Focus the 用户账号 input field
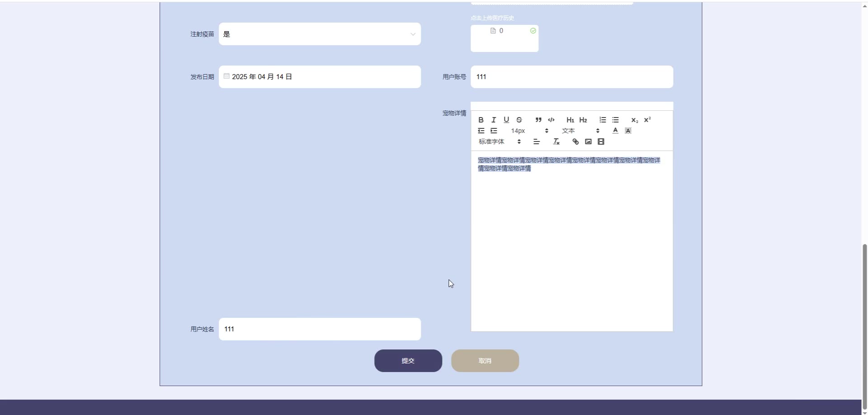868x415 pixels. (x=572, y=77)
